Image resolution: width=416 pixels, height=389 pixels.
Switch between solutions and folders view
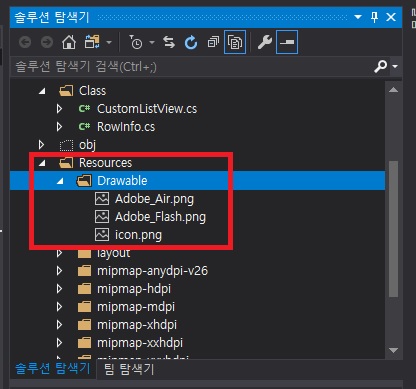coord(92,42)
